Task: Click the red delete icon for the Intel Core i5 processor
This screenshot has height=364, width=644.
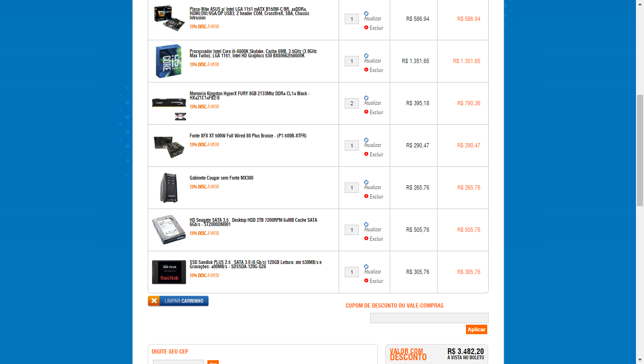Action: (x=366, y=70)
